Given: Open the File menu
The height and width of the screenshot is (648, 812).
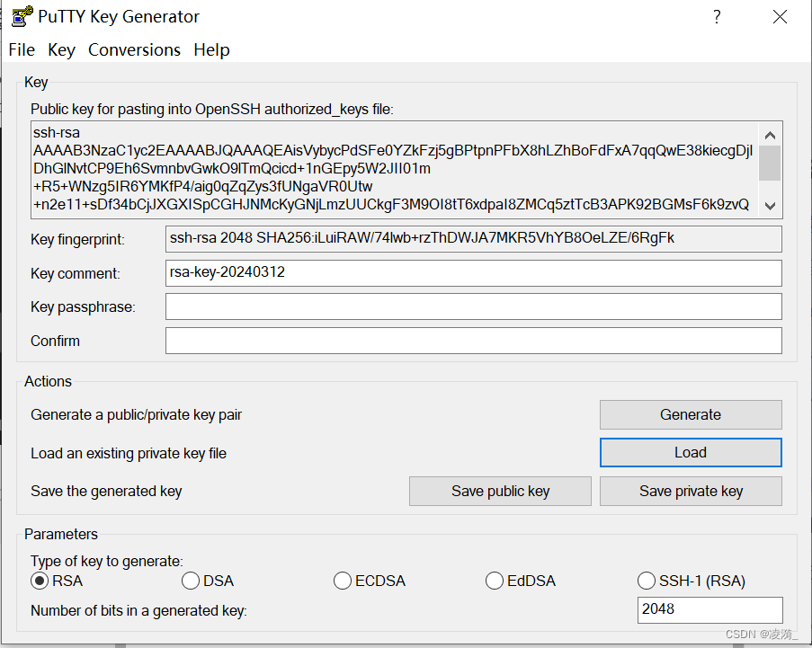Looking at the screenshot, I should pyautogui.click(x=22, y=49).
